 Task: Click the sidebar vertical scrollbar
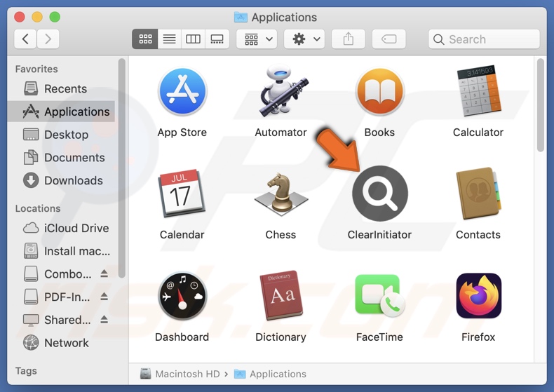point(121,168)
